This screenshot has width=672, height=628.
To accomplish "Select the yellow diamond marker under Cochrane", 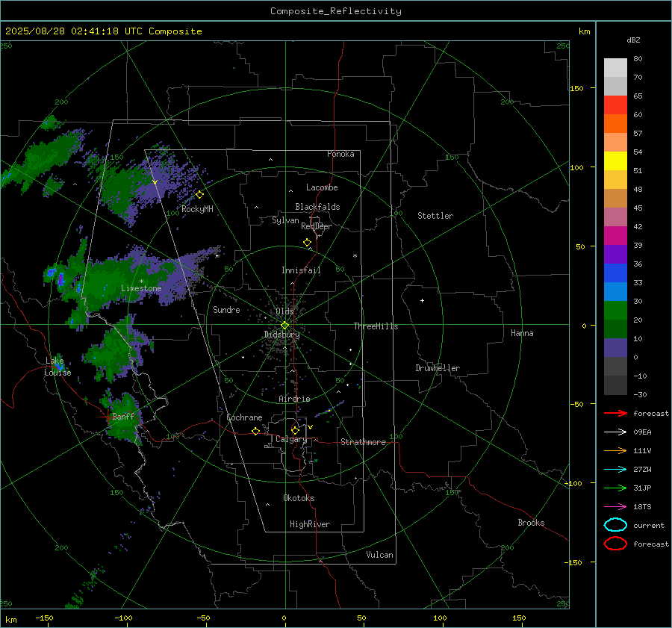I will click(x=255, y=431).
